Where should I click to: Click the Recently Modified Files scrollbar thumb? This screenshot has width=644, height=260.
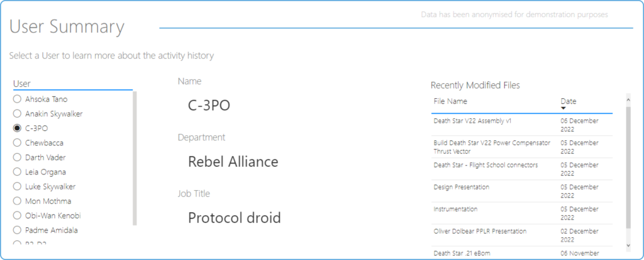tap(628, 167)
